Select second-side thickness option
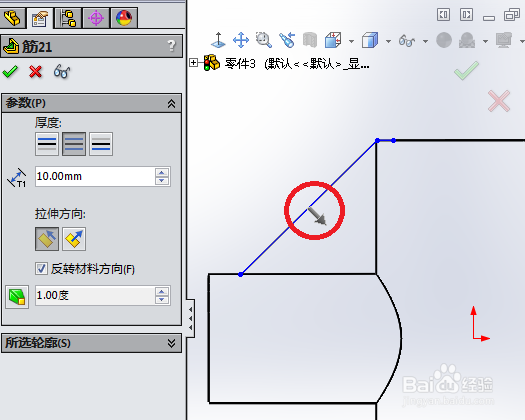The width and height of the screenshot is (525, 420). (101, 144)
